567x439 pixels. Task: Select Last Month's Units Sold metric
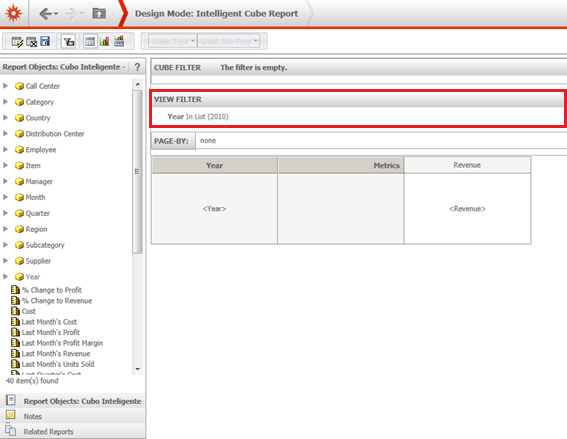(x=58, y=364)
